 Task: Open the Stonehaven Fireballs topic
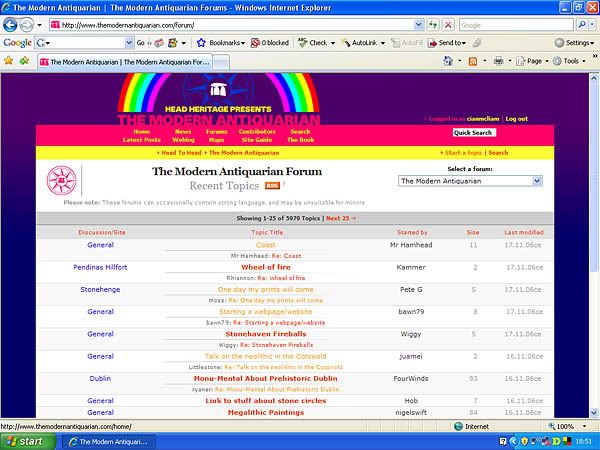[266, 334]
